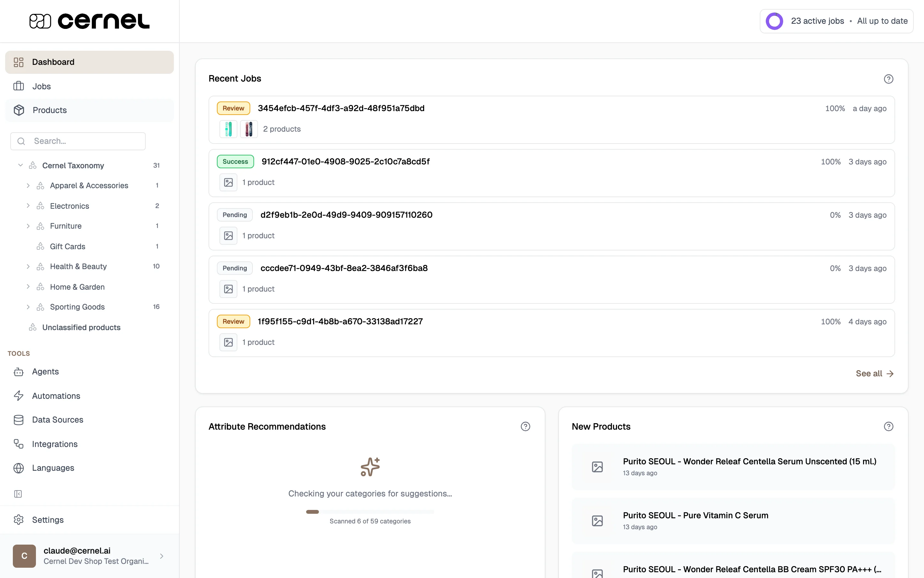Click the Cernel Taxonomy category icon
Image resolution: width=924 pixels, height=578 pixels.
click(33, 165)
